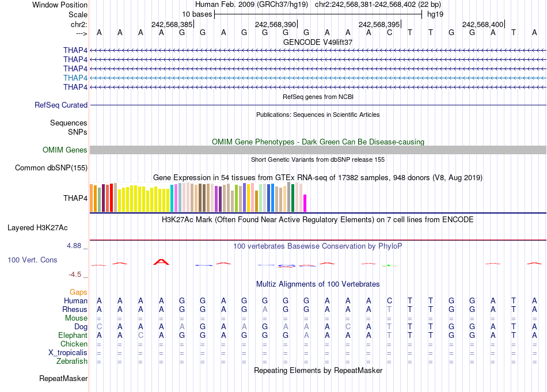Open the RefSeq Curated track label
This screenshot has height=392, width=547.
[61, 105]
